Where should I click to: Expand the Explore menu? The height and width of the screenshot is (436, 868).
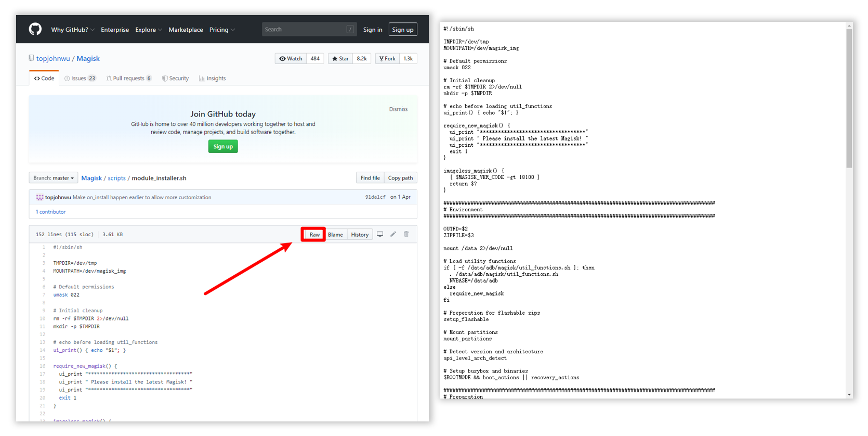pos(149,30)
